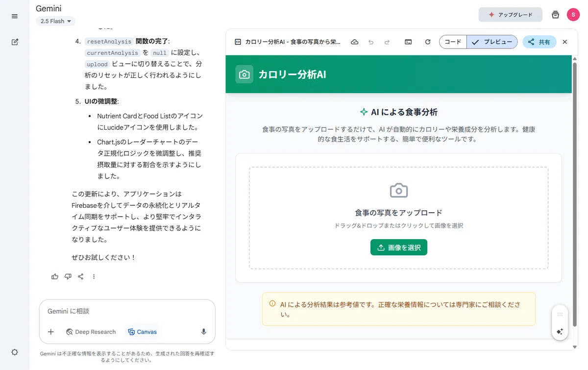This screenshot has width=588, height=370.
Task: Switch to the プレビュー tab
Action: (492, 42)
